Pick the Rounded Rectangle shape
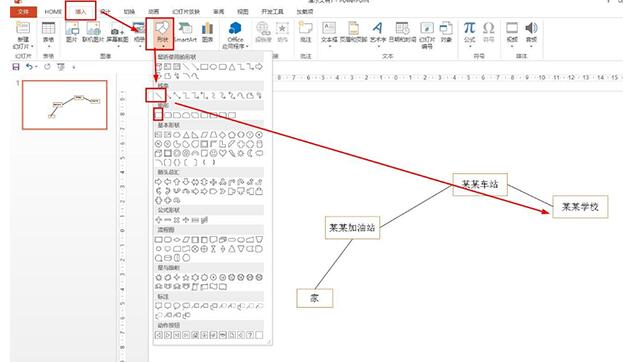The image size is (623, 362). tap(168, 115)
